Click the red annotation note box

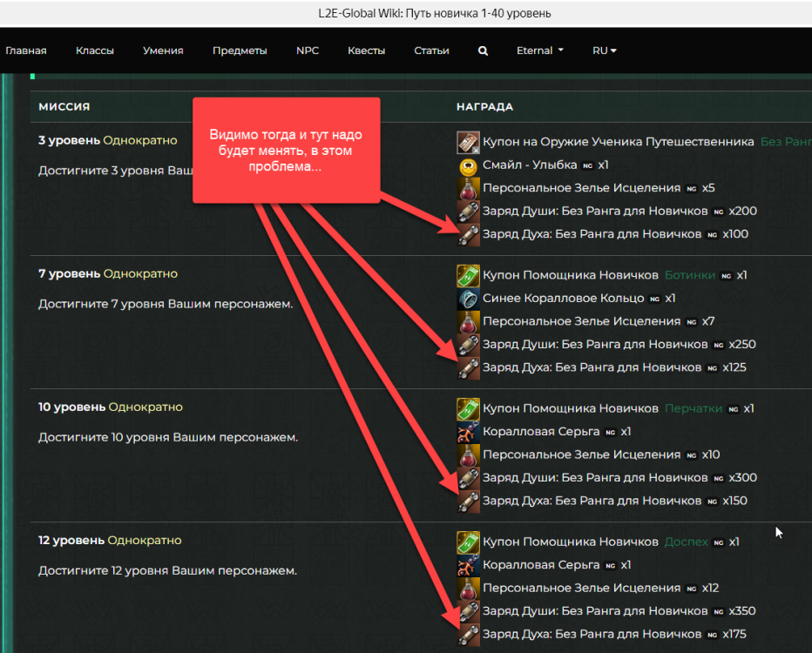coord(286,150)
